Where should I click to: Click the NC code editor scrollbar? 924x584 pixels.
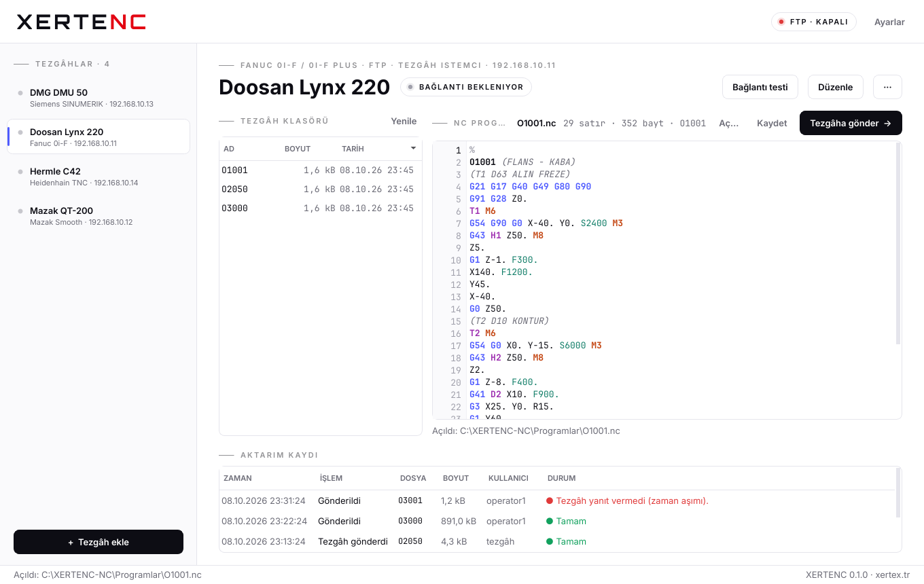898,244
